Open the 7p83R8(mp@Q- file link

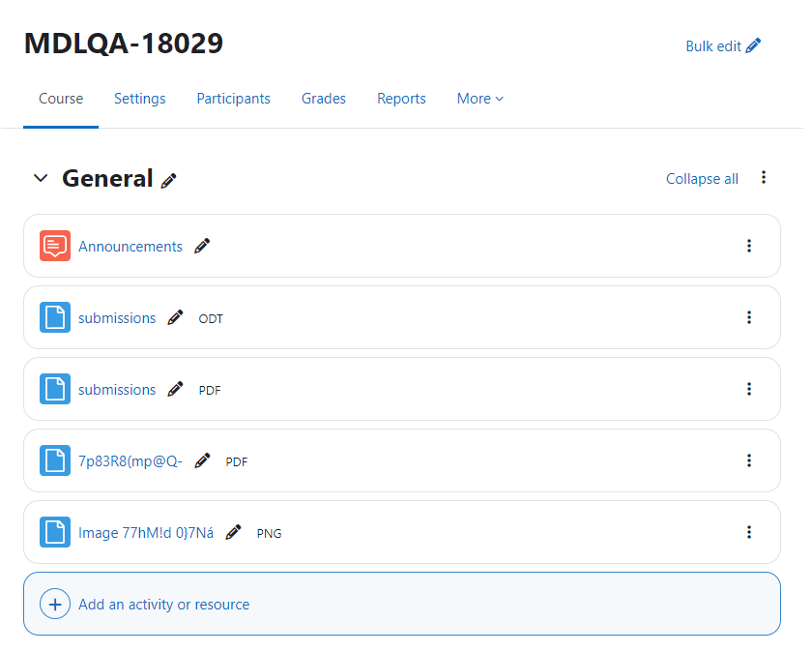tap(130, 460)
